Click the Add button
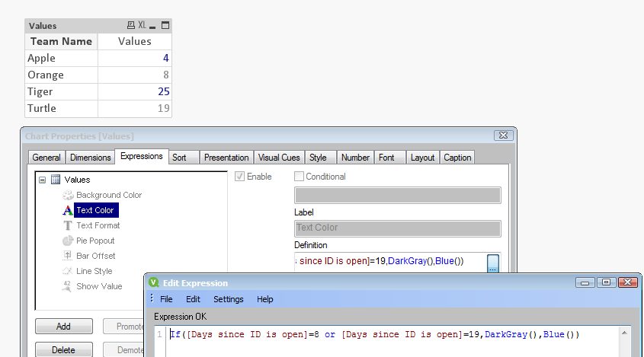This screenshot has height=357, width=644. [64, 327]
